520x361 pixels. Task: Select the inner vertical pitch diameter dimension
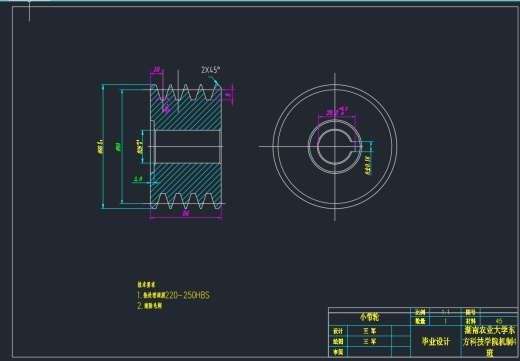[118, 147]
